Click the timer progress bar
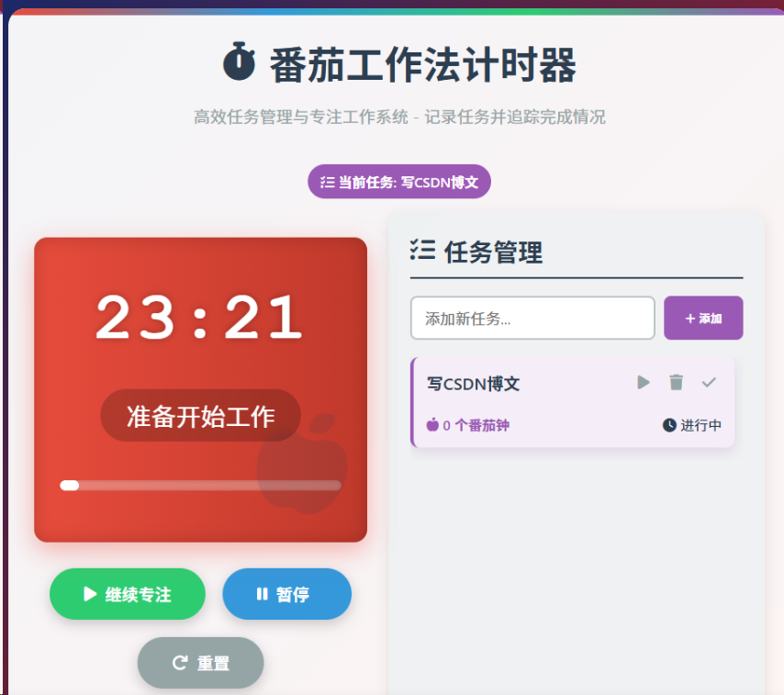Viewport: 784px width, 695px height. (x=200, y=486)
